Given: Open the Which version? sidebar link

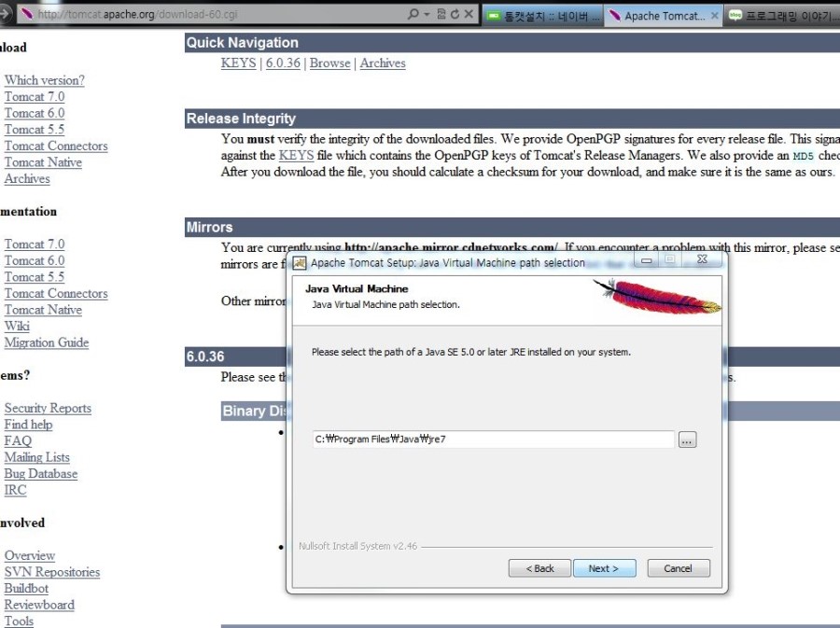Looking at the screenshot, I should pos(45,80).
